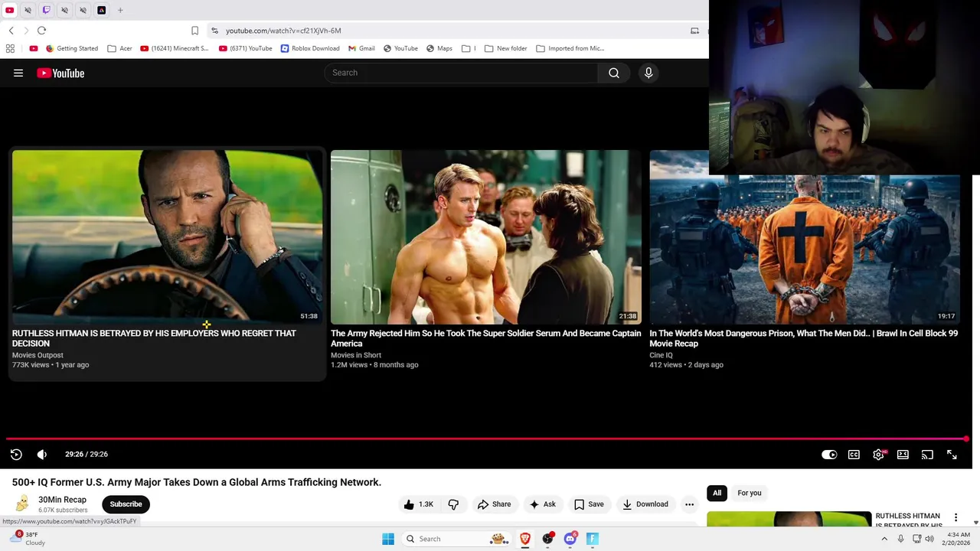Open Discord from the taskbar

click(570, 539)
